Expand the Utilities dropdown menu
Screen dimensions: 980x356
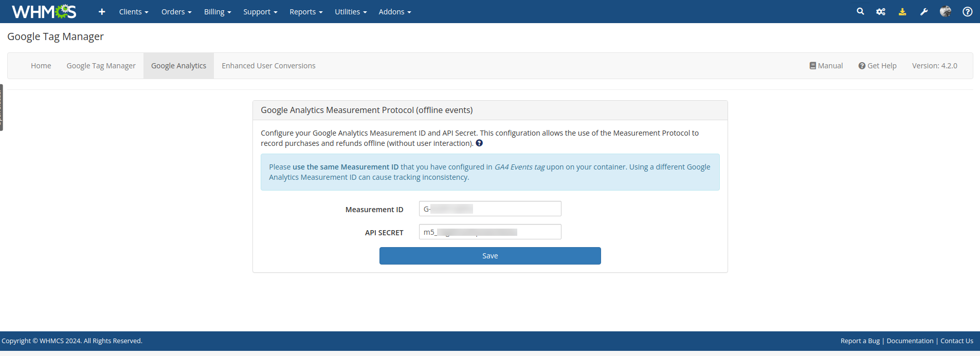[x=351, y=12]
